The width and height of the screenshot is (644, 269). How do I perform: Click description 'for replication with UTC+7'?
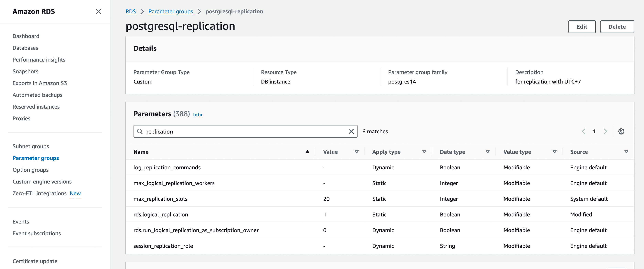pyautogui.click(x=548, y=82)
